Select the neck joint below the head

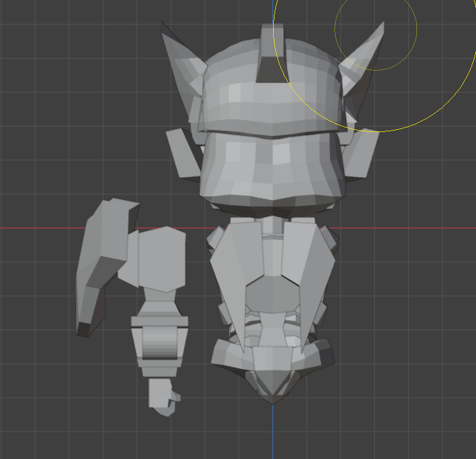273,224
